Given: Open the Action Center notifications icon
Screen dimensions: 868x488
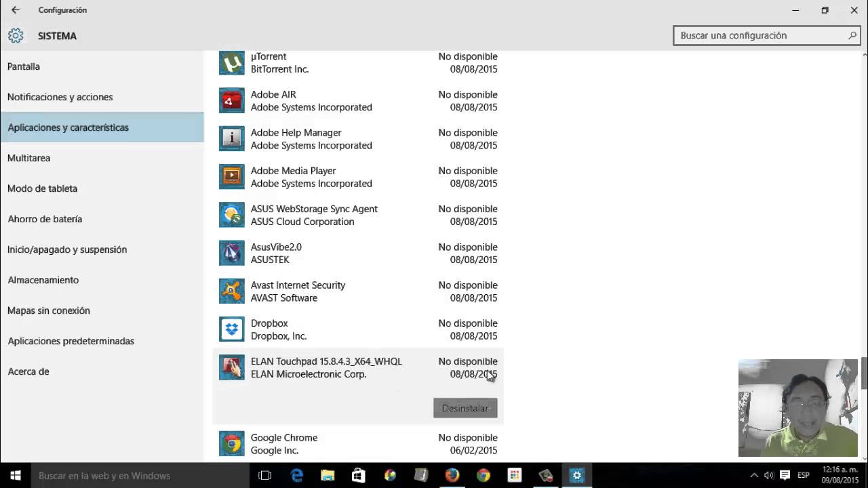Looking at the screenshot, I should pos(785,475).
